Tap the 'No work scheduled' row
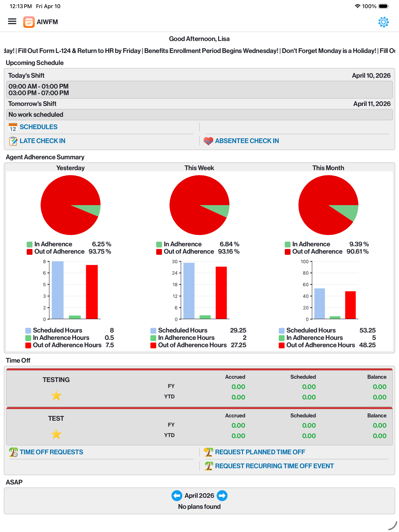The height and width of the screenshot is (532, 399). point(199,115)
